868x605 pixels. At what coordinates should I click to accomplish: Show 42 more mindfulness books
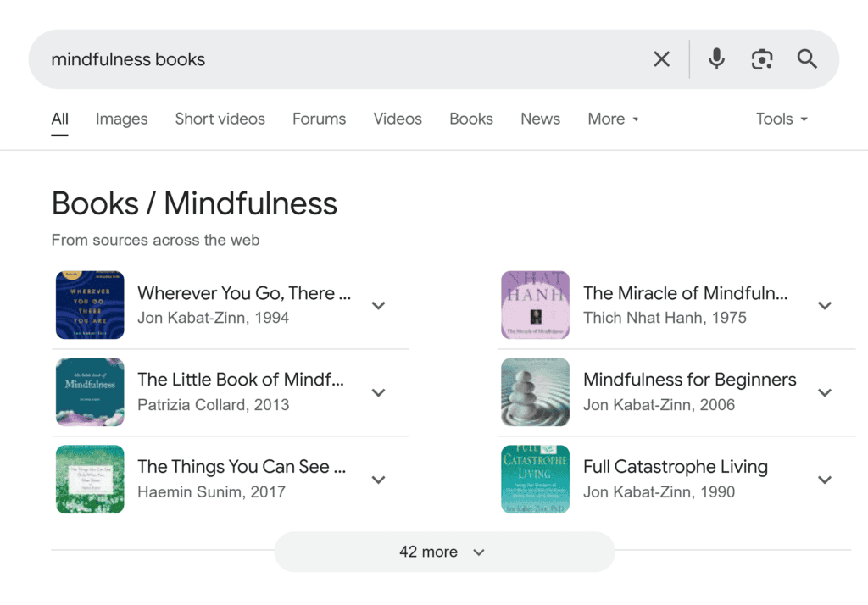tap(443, 552)
